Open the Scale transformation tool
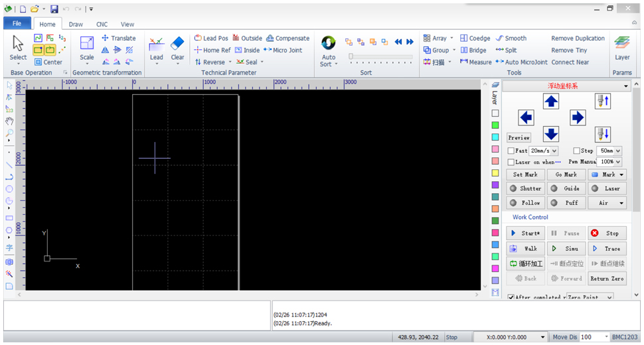Viewport: 644px width, 345px height. pos(87,48)
